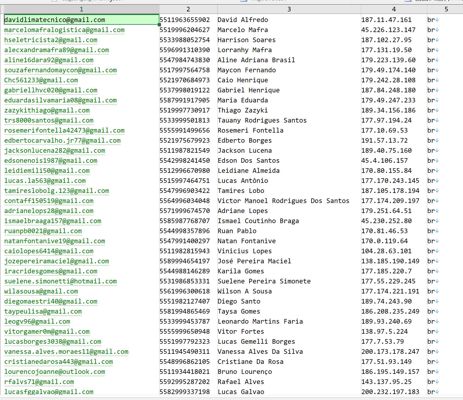463x400 pixels.
Task: Click the name Leonardo Martins Faria
Action: [260, 321]
